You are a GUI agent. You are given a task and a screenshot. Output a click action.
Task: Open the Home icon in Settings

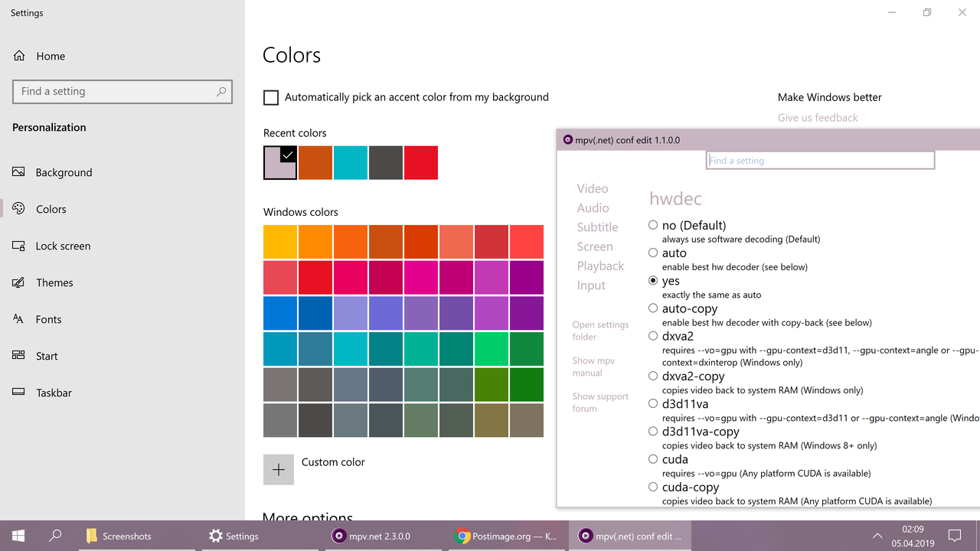coord(19,56)
